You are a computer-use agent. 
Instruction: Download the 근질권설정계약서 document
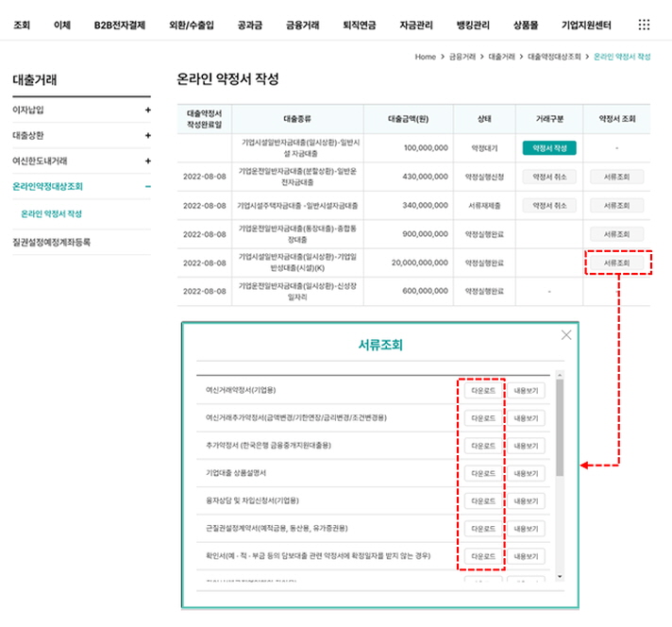pos(481,529)
